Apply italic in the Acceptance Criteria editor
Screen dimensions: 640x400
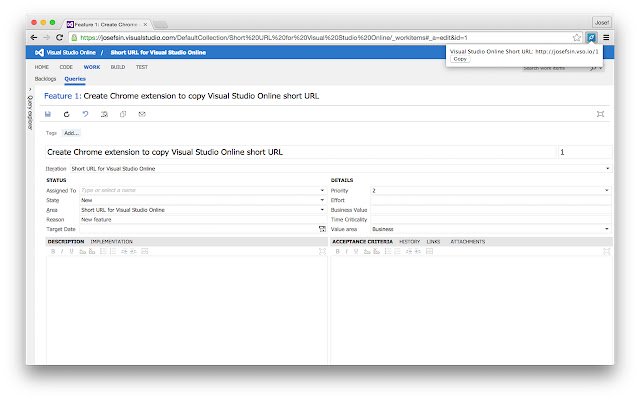click(x=347, y=251)
